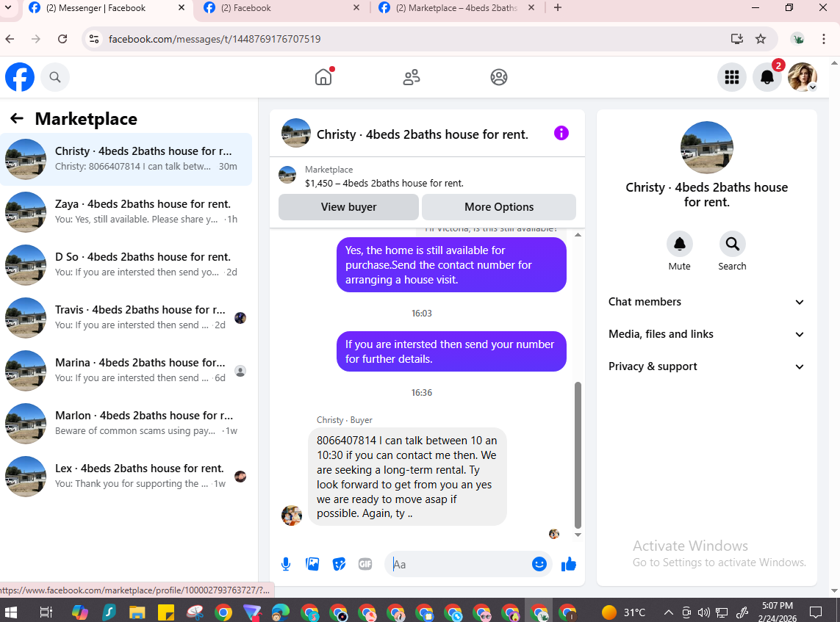Click the address bar URL
The height and width of the screenshot is (622, 840).
coord(215,39)
